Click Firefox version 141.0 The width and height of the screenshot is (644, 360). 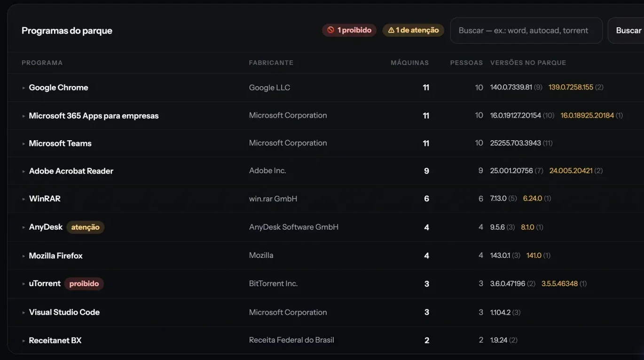coord(534,256)
